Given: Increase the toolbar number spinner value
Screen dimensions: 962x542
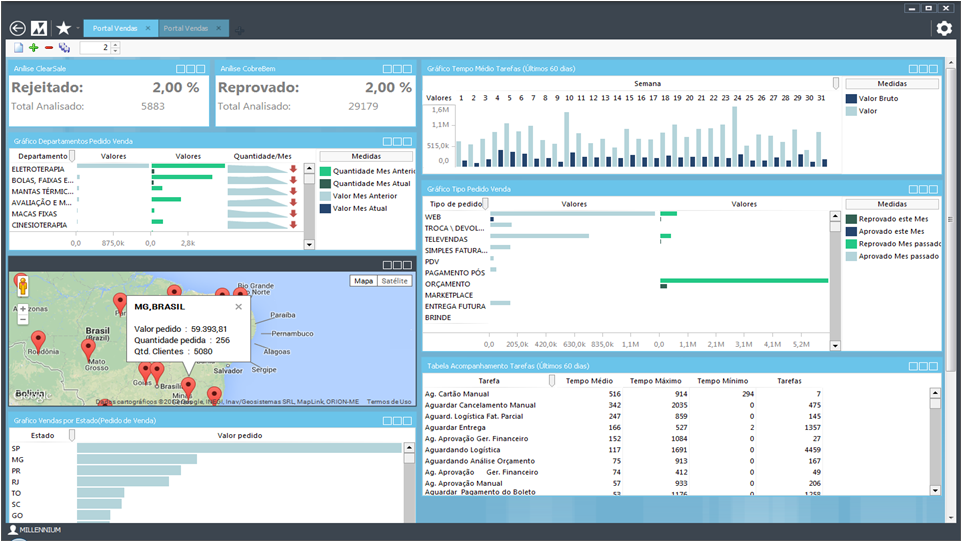Looking at the screenshot, I should point(115,44).
